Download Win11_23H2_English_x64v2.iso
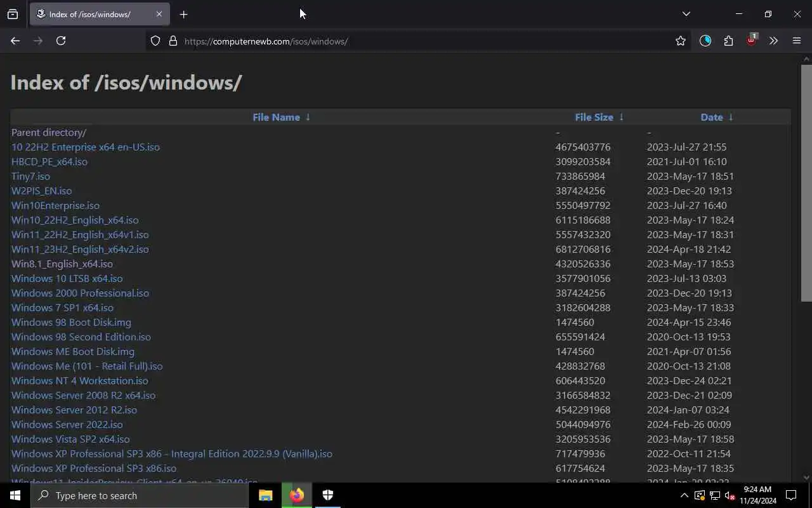This screenshot has height=508, width=812. (80, 249)
